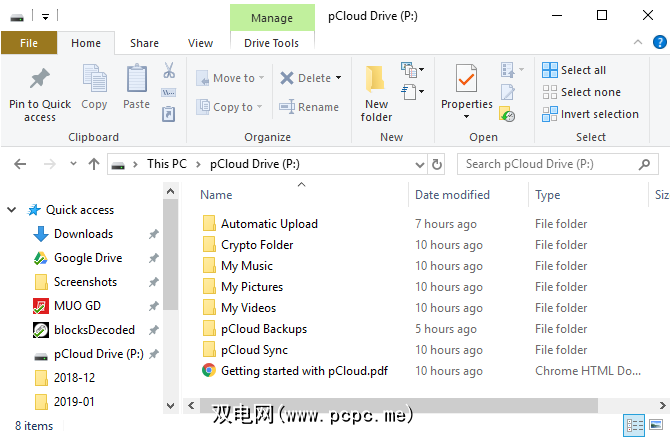670x438 pixels.
Task: Click the Copy path icon
Action: [168, 92]
